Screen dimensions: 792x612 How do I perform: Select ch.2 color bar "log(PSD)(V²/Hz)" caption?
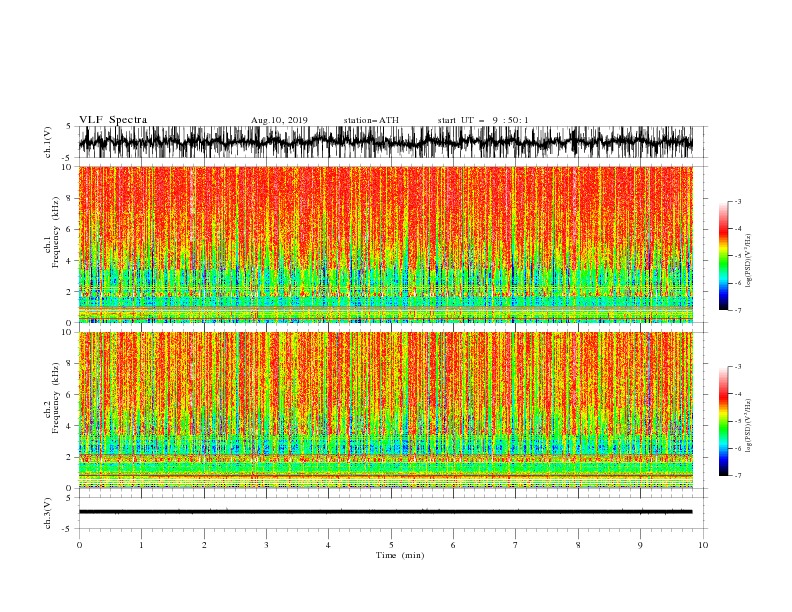[748, 426]
